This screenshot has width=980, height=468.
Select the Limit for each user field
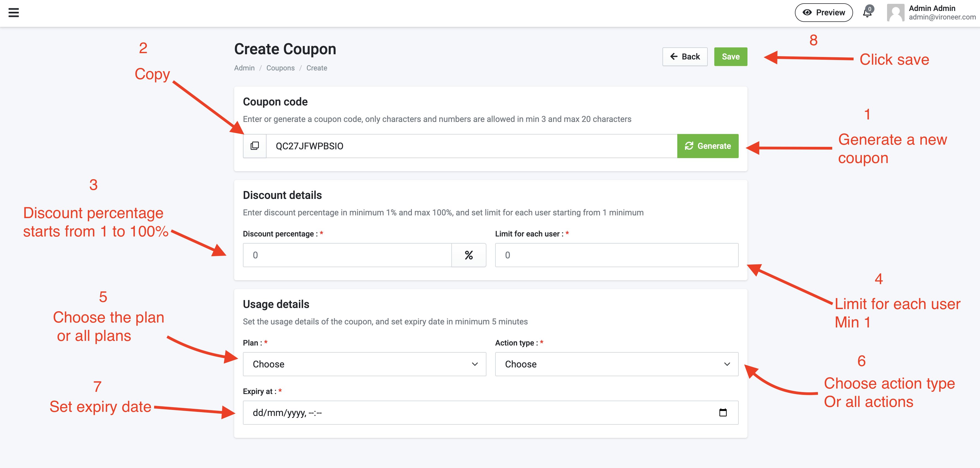pos(616,255)
